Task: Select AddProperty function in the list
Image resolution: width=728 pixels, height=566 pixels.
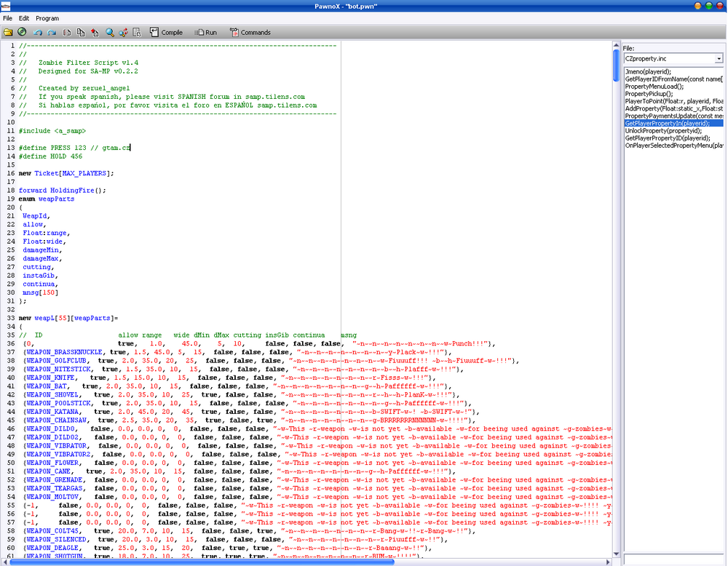Action: [x=673, y=108]
